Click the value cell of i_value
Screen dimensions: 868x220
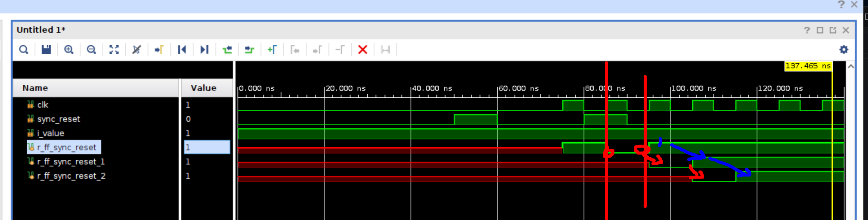click(207, 133)
